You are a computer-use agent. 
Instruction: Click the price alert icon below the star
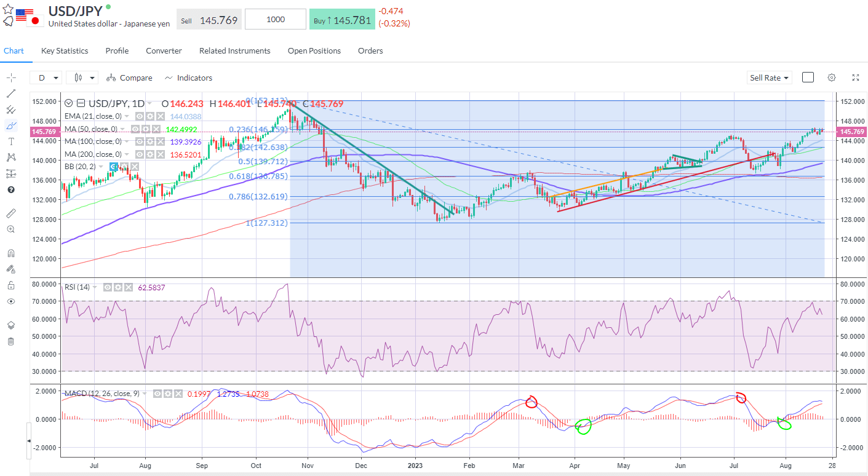[8, 22]
